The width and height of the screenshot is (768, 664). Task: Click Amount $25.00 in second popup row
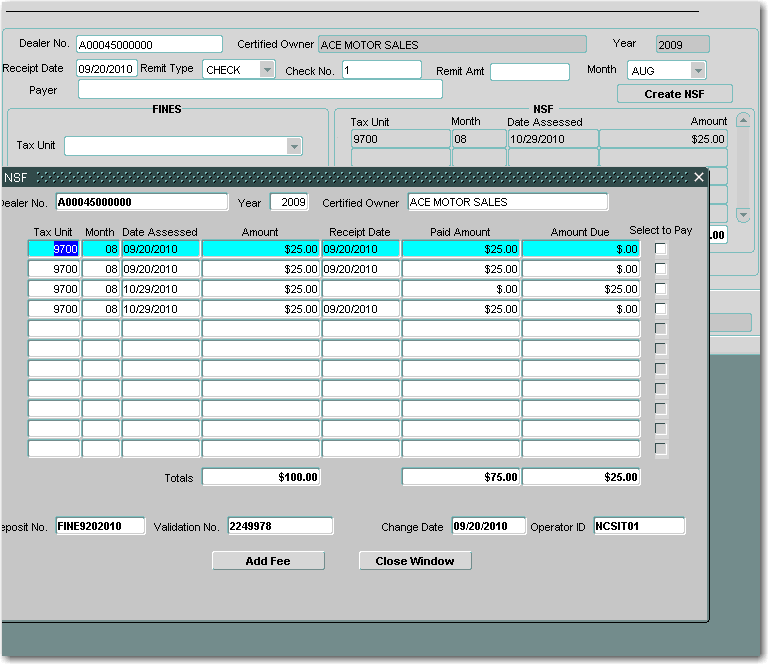pos(261,269)
